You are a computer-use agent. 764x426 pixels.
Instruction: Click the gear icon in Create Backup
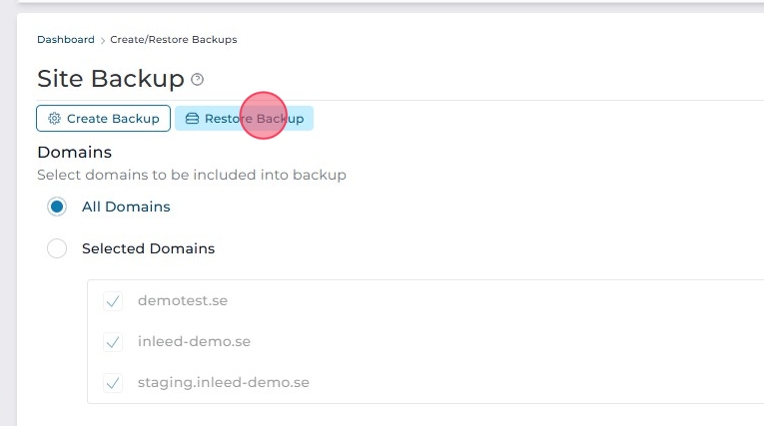[x=54, y=119]
